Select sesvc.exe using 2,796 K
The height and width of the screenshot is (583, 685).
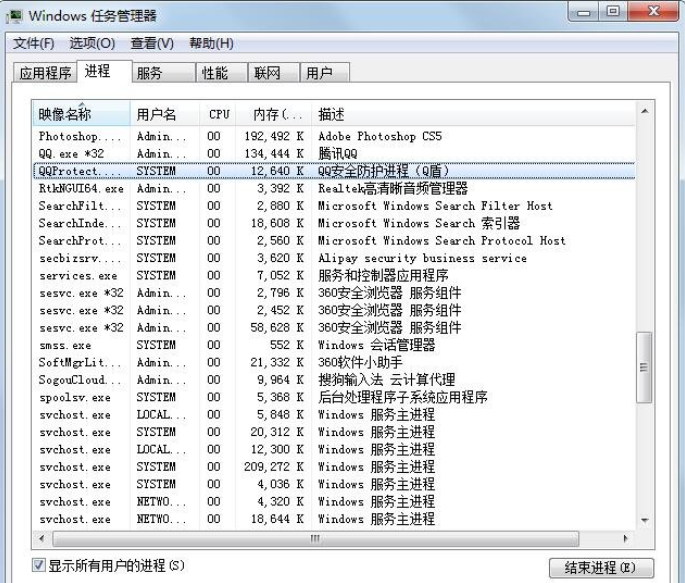tap(334, 293)
